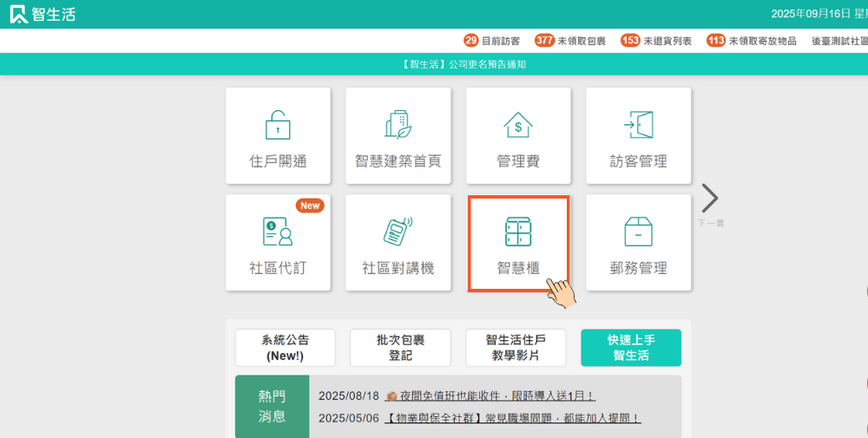Screen dimensions: 868x438
Task: Open the 公司更名預告通知 announcement banner
Action: click(464, 64)
